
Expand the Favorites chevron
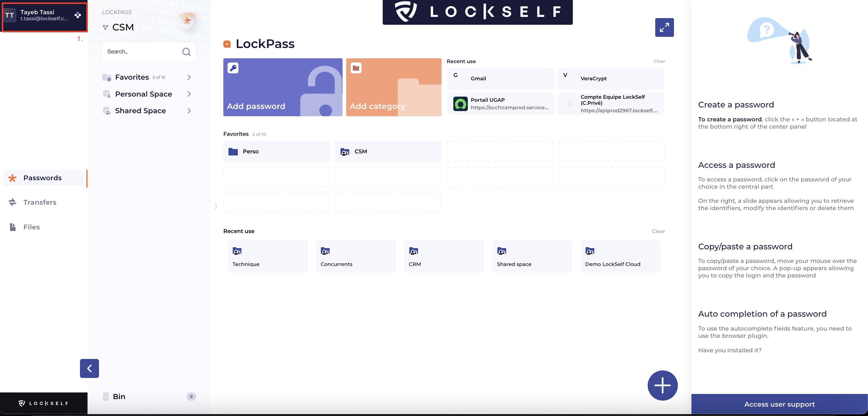coord(189,78)
